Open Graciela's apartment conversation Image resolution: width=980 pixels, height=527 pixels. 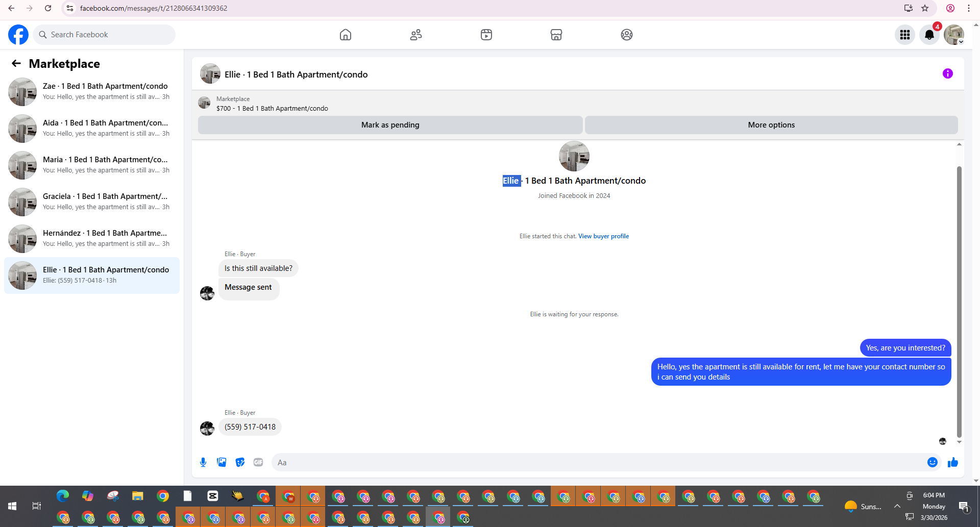pyautogui.click(x=92, y=202)
